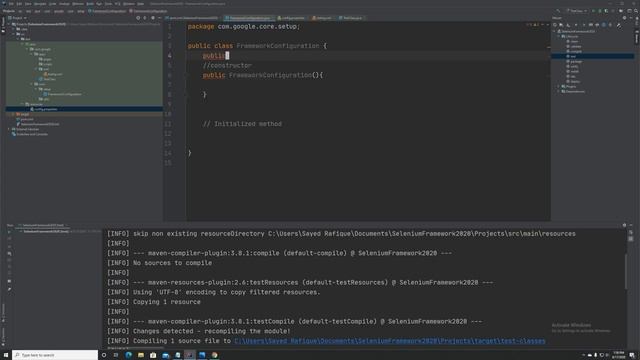Rerun the Maven build in Run panel

coord(9,232)
